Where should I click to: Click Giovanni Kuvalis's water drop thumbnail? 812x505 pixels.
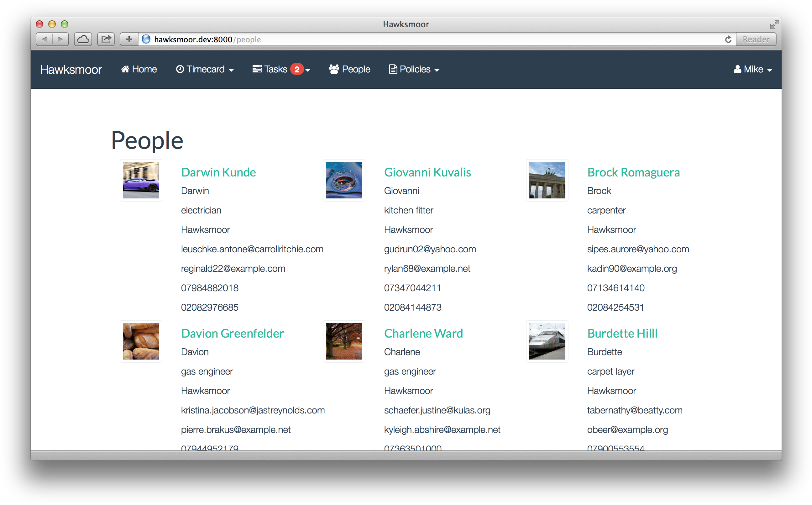344,180
